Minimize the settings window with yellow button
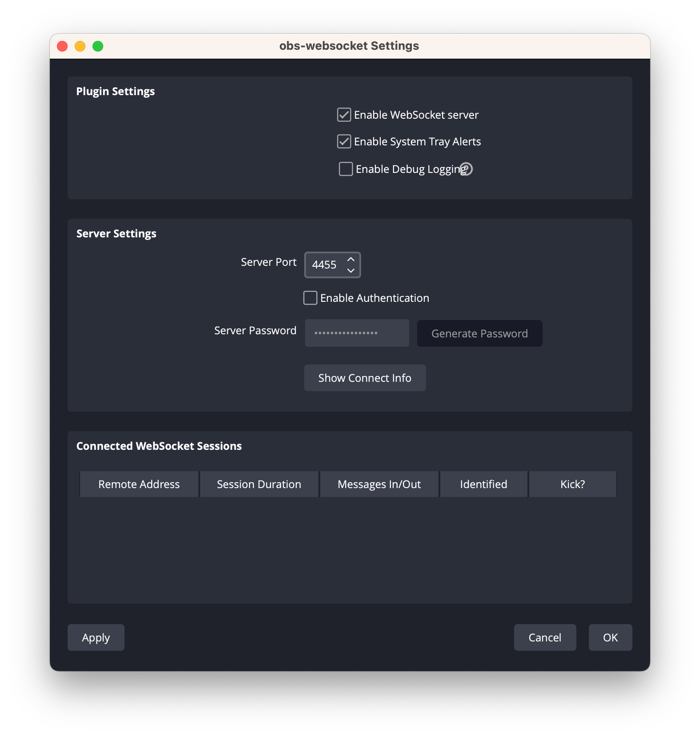Viewport: 700px width, 737px height. click(80, 46)
